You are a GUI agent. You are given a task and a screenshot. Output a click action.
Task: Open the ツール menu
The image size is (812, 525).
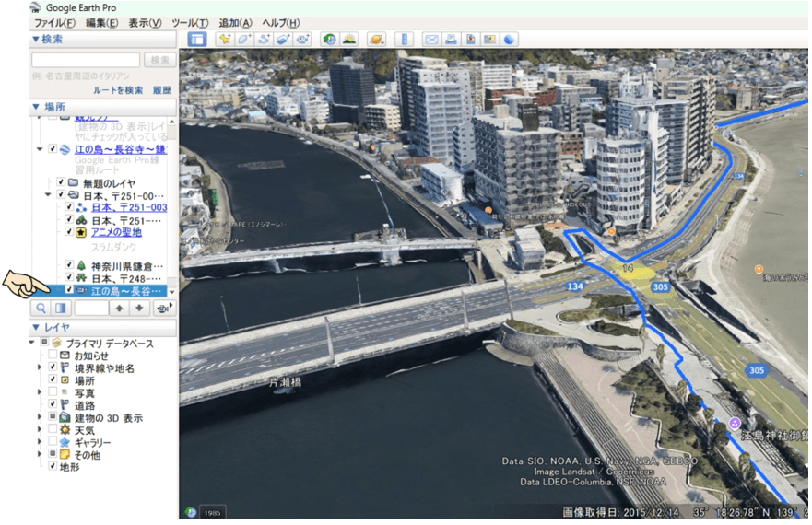click(190, 22)
